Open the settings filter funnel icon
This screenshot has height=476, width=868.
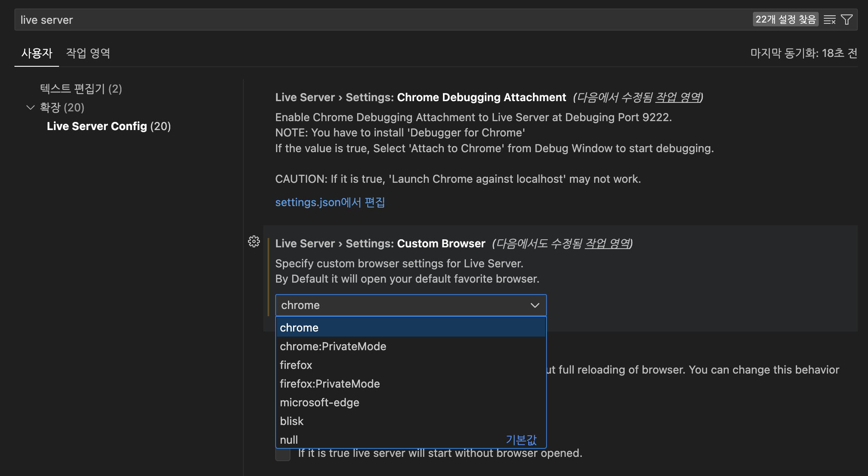pos(847,20)
